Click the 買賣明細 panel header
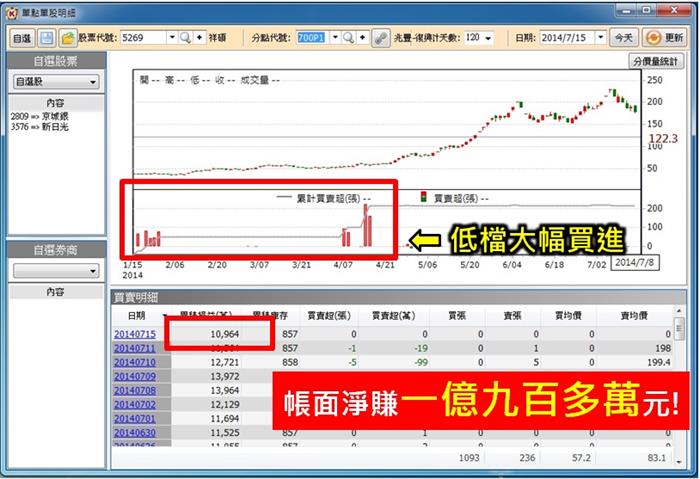 tap(398, 297)
